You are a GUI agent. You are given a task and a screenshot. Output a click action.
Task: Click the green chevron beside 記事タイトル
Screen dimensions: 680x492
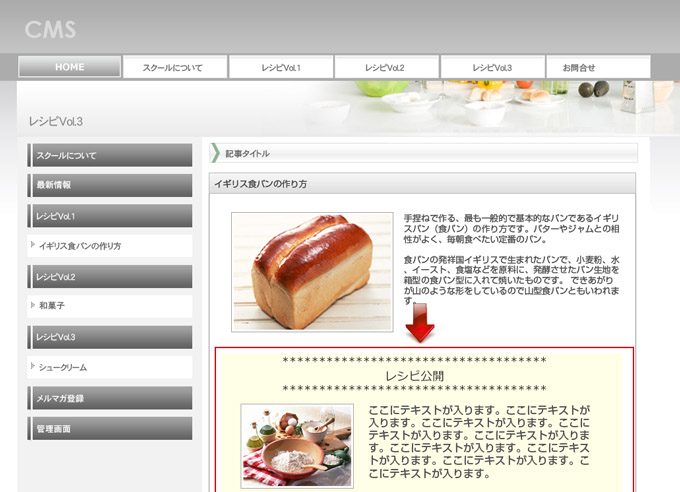[215, 153]
